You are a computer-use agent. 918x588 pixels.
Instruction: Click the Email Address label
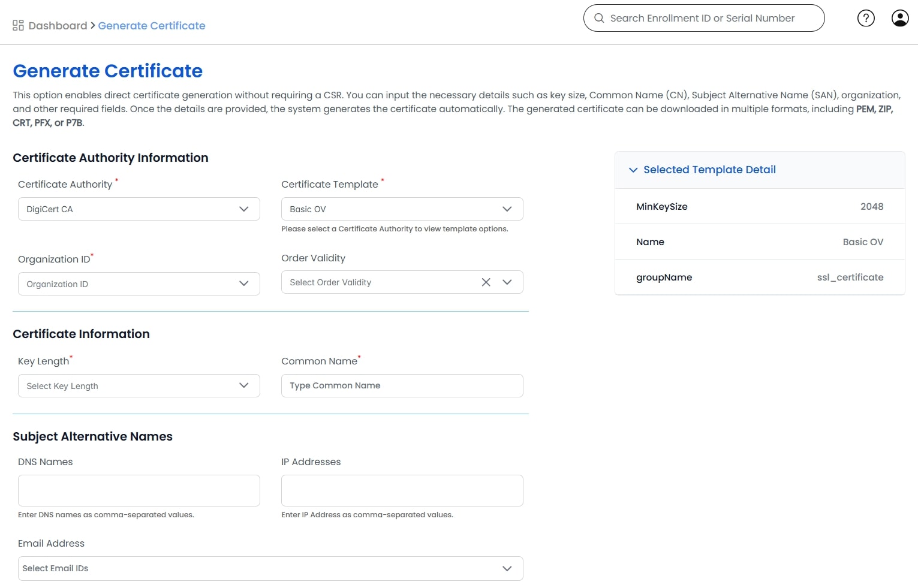tap(51, 543)
